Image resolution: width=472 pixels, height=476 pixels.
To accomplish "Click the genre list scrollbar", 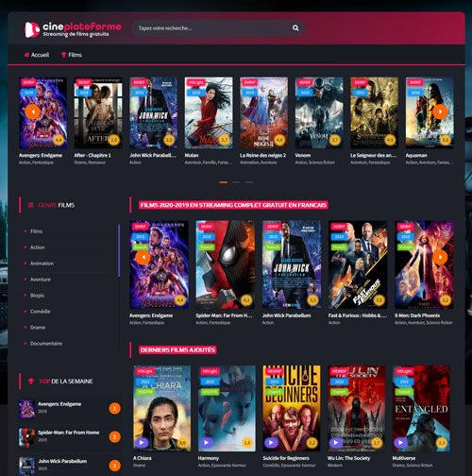I will (119, 250).
